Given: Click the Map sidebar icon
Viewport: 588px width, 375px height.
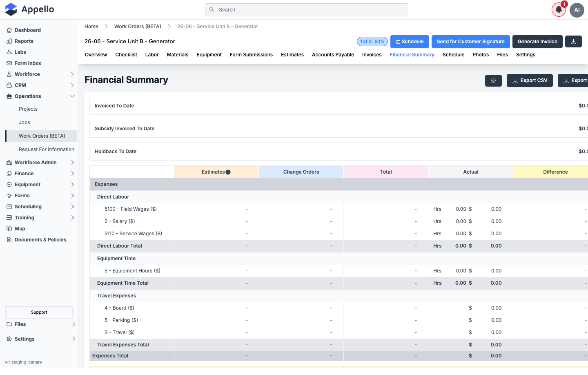Looking at the screenshot, I should 9,229.
